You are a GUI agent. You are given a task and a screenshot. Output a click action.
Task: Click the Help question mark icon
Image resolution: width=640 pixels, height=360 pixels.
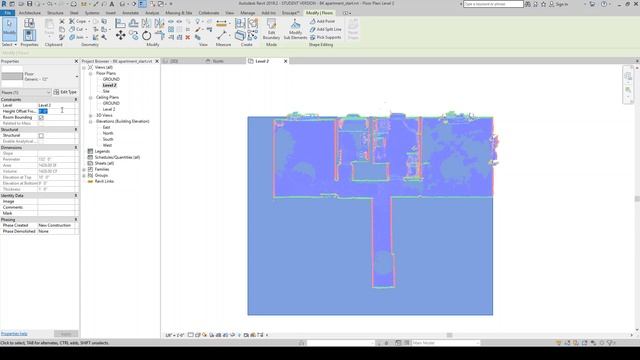click(x=604, y=4)
